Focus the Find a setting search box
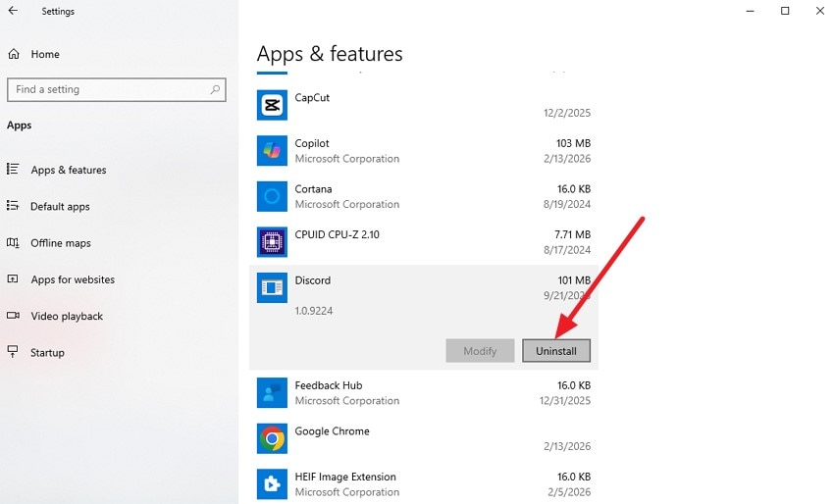Image resolution: width=834 pixels, height=504 pixels. click(117, 89)
